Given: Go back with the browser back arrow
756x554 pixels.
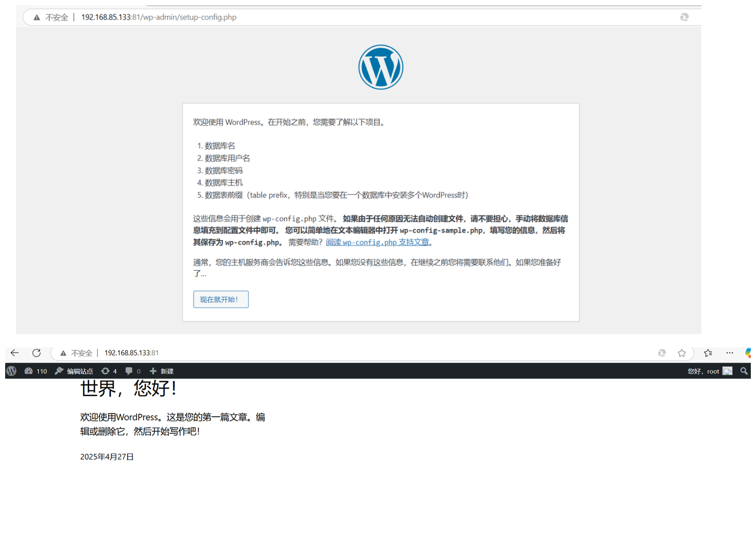Looking at the screenshot, I should 14,353.
